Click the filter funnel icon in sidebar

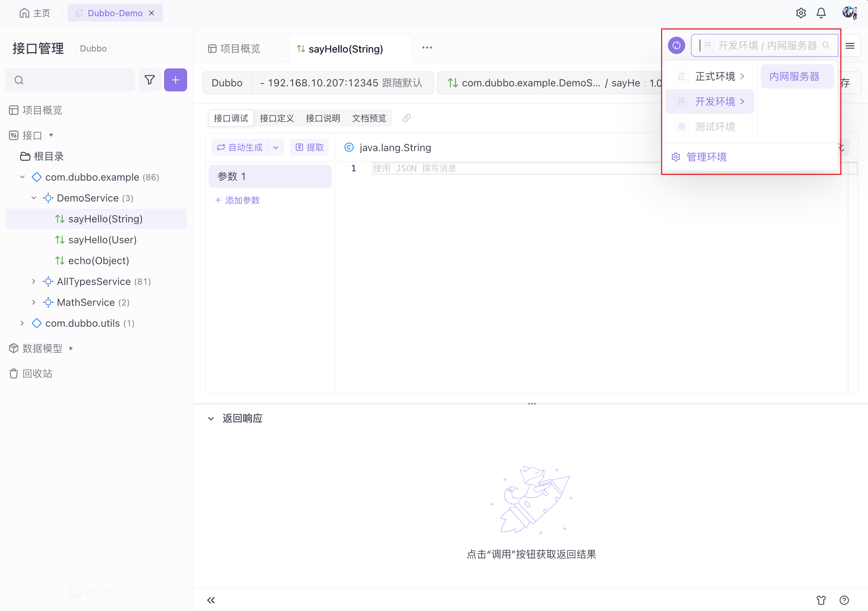coord(149,80)
